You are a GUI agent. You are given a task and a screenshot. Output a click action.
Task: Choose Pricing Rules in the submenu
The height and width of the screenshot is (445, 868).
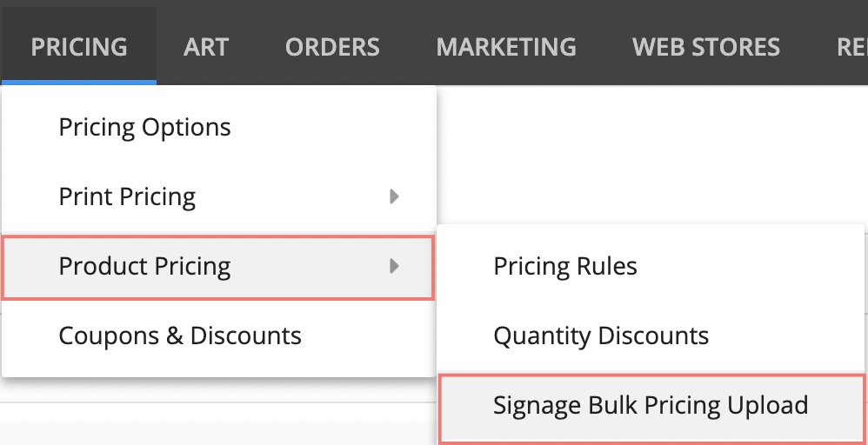click(x=651, y=266)
